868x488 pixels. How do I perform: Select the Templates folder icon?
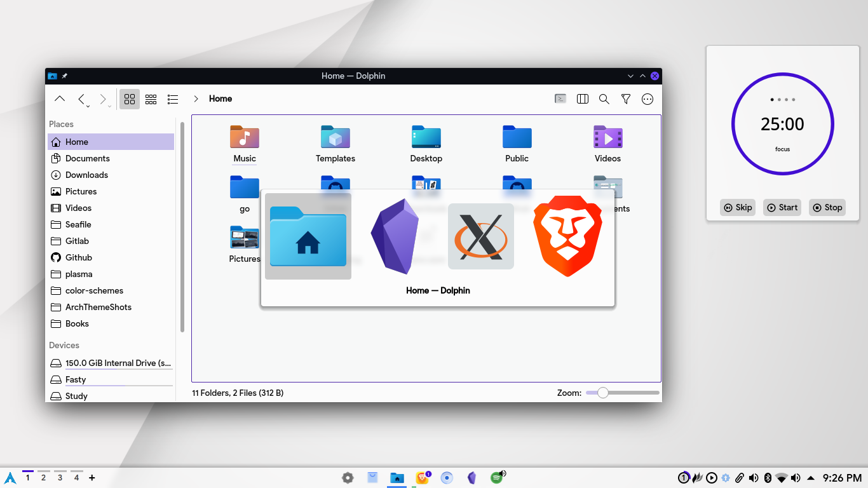pyautogui.click(x=336, y=137)
